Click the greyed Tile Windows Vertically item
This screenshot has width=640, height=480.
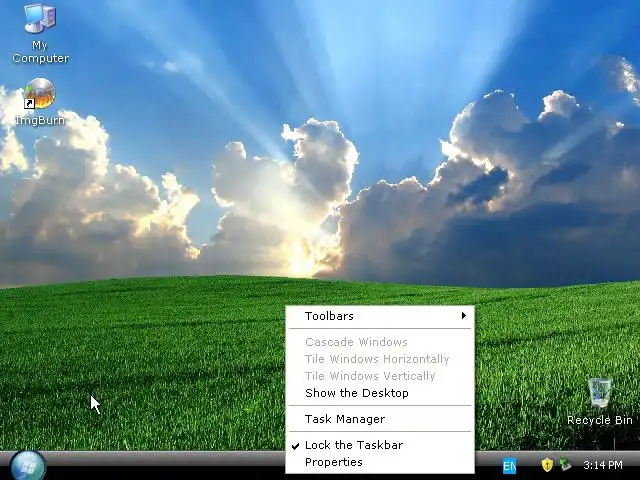[x=380, y=376]
